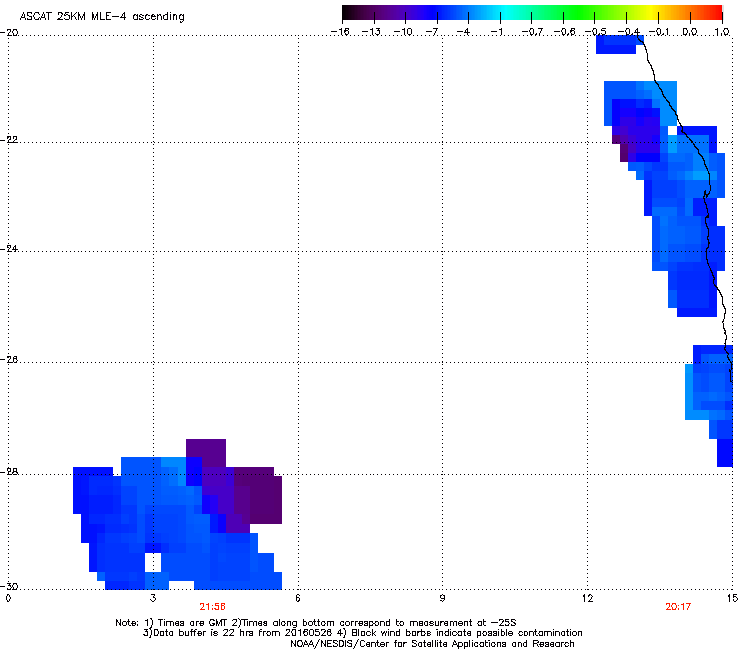Click the note "Times are GMT"

click(193, 623)
